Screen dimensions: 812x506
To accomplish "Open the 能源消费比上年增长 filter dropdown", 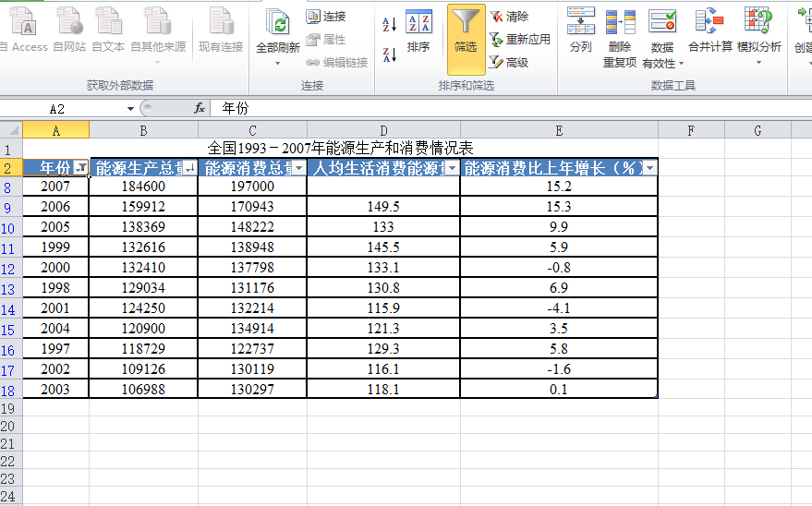I will tap(649, 168).
